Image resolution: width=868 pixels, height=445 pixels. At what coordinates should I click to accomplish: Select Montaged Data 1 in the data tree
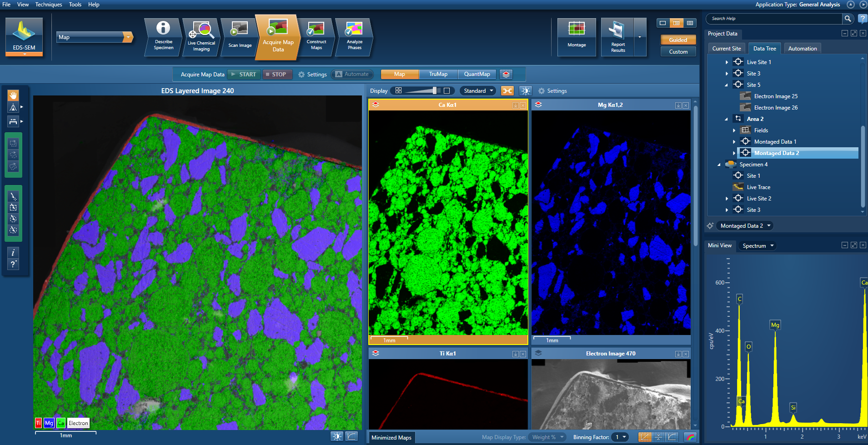tap(775, 141)
